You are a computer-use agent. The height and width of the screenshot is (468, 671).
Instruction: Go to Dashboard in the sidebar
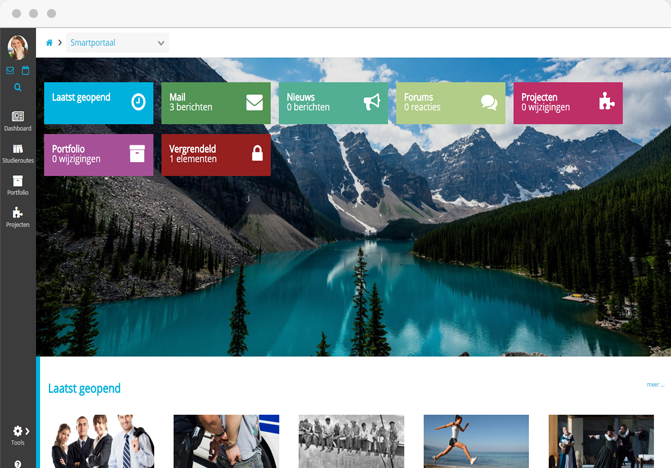point(17,121)
